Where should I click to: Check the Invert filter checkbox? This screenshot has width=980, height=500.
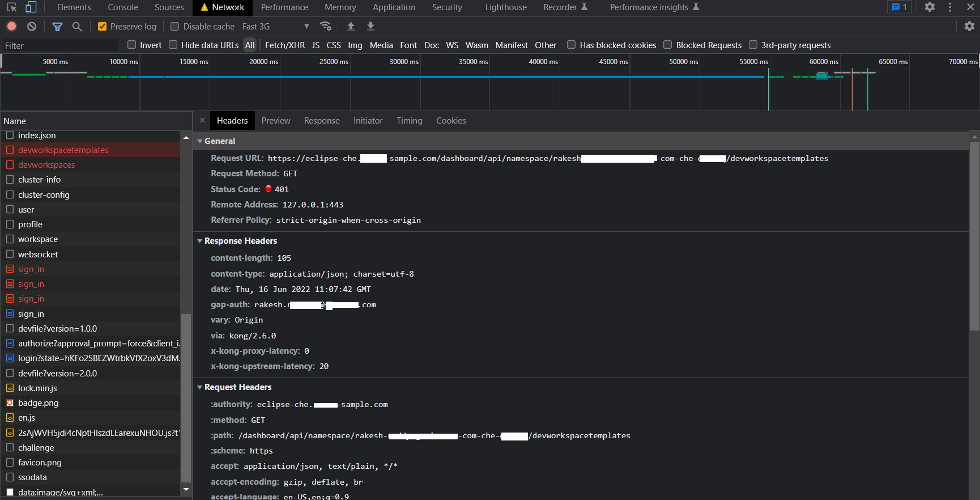pyautogui.click(x=132, y=45)
